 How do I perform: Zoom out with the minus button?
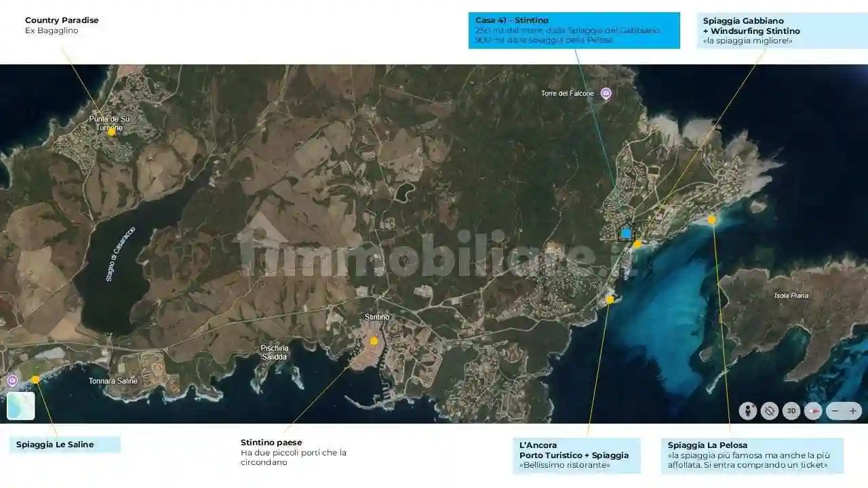pyautogui.click(x=835, y=411)
